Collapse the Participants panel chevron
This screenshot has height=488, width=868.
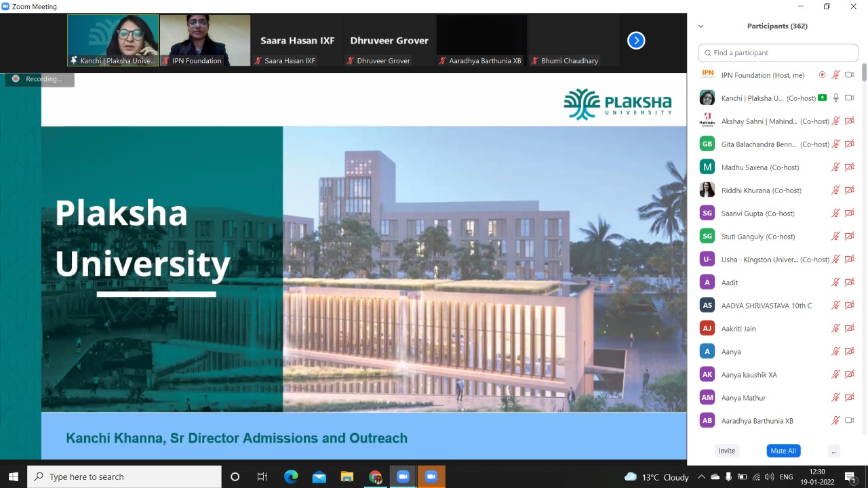click(x=701, y=26)
